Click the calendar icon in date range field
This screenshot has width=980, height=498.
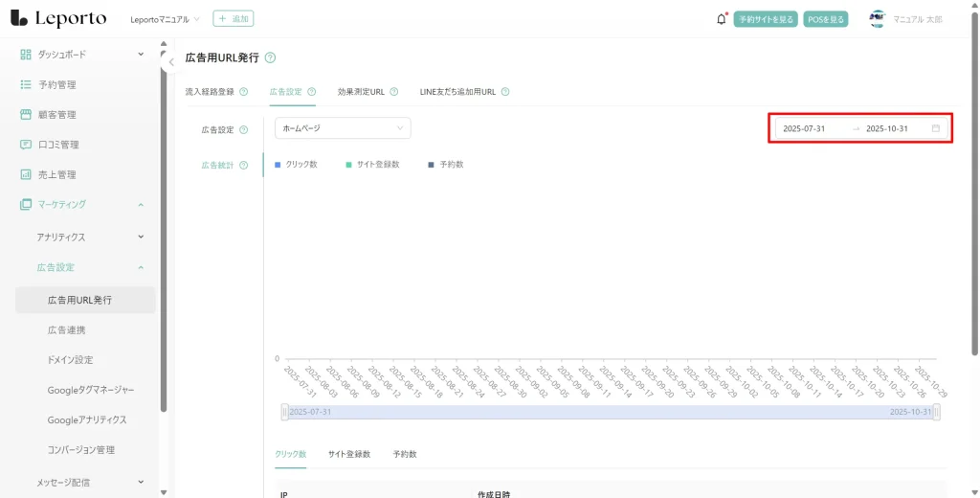(935, 128)
